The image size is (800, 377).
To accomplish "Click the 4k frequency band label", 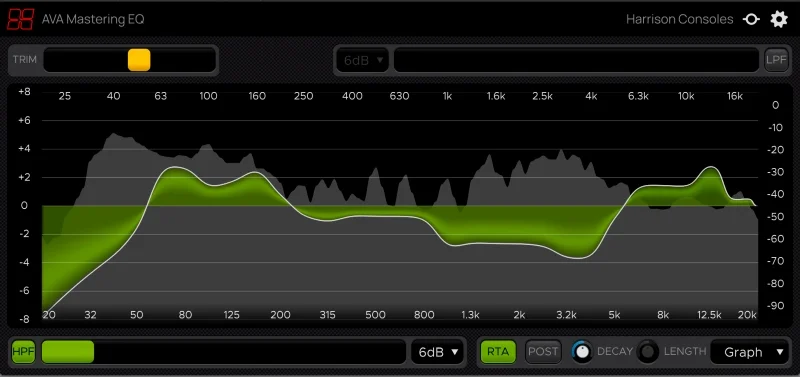I will [x=591, y=96].
